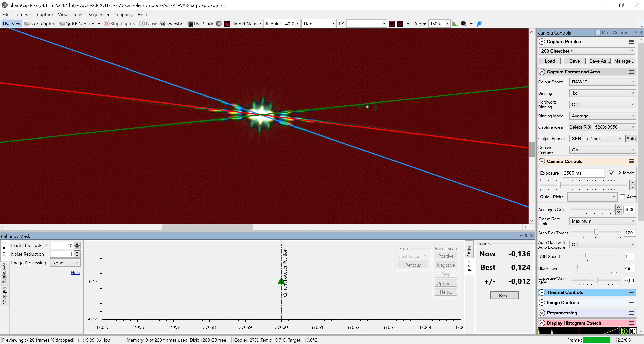This screenshot has width=644, height=344.
Task: Click the Pause toolbar button
Action: click(x=148, y=24)
